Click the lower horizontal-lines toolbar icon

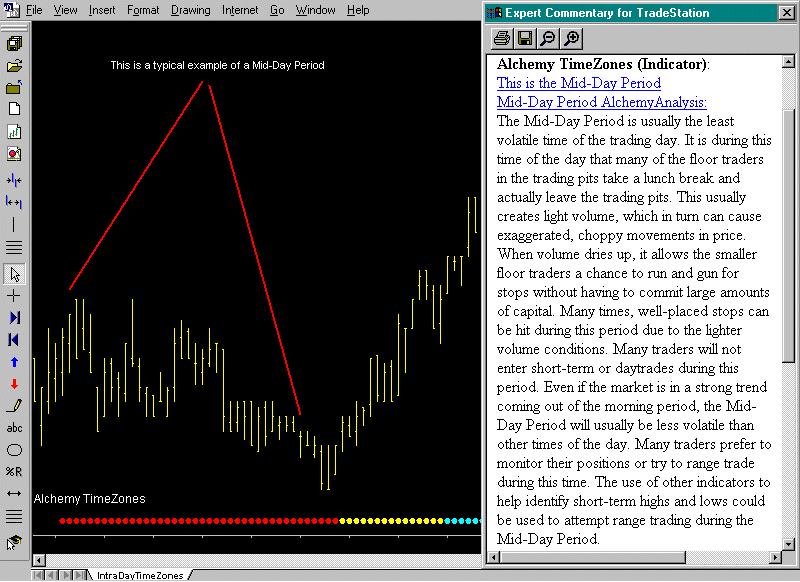[x=14, y=516]
